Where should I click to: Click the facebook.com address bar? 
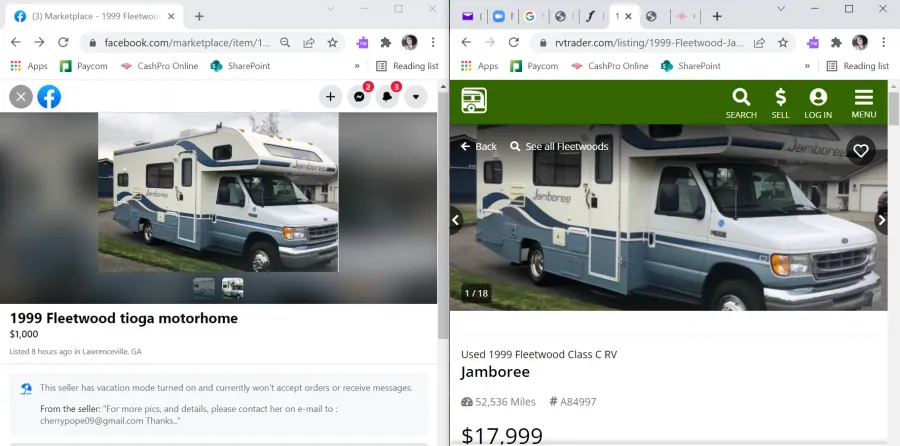(x=187, y=42)
